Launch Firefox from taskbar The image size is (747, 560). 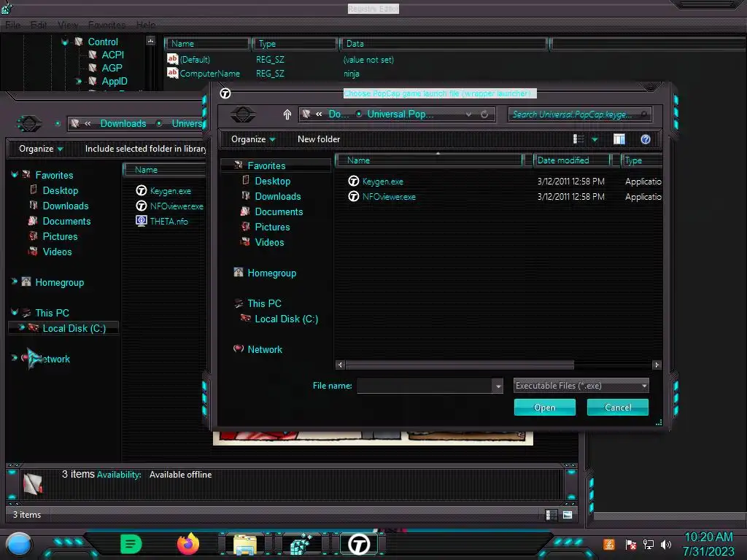[188, 544]
